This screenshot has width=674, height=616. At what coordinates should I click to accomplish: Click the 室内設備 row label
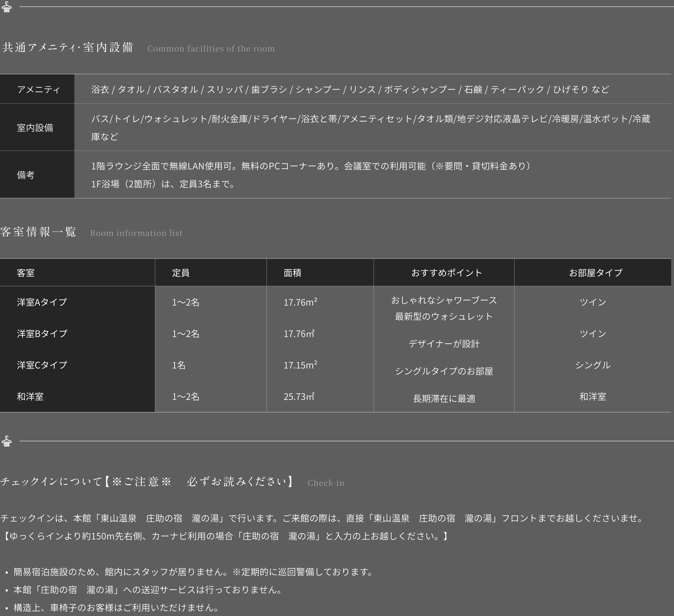[x=35, y=128]
